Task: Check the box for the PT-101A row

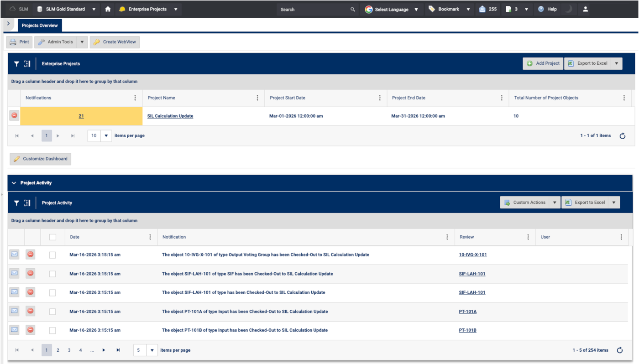Action: pos(52,312)
